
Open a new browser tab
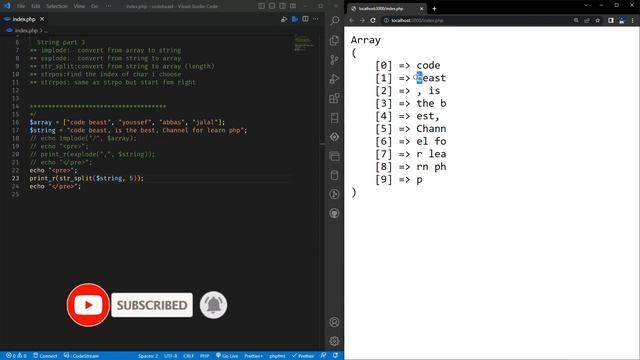tap(434, 9)
